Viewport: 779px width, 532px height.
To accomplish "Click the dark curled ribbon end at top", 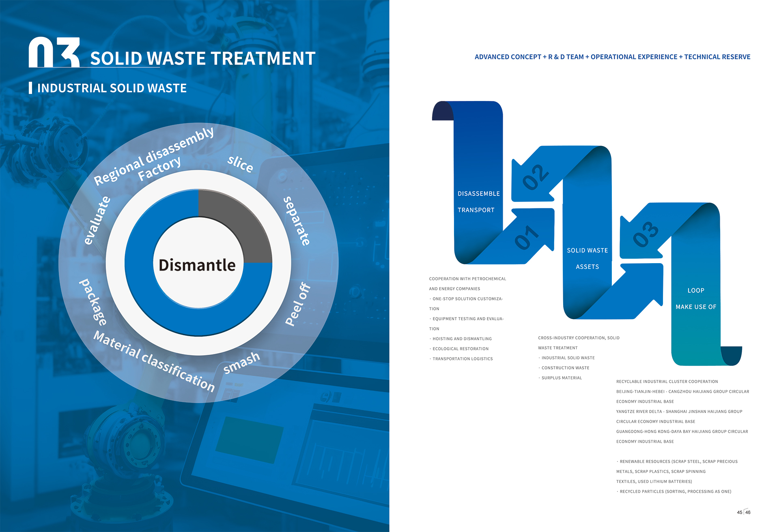I will 442,111.
